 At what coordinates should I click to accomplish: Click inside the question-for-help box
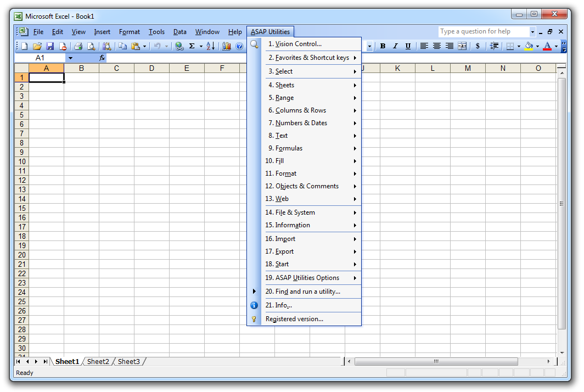(475, 31)
